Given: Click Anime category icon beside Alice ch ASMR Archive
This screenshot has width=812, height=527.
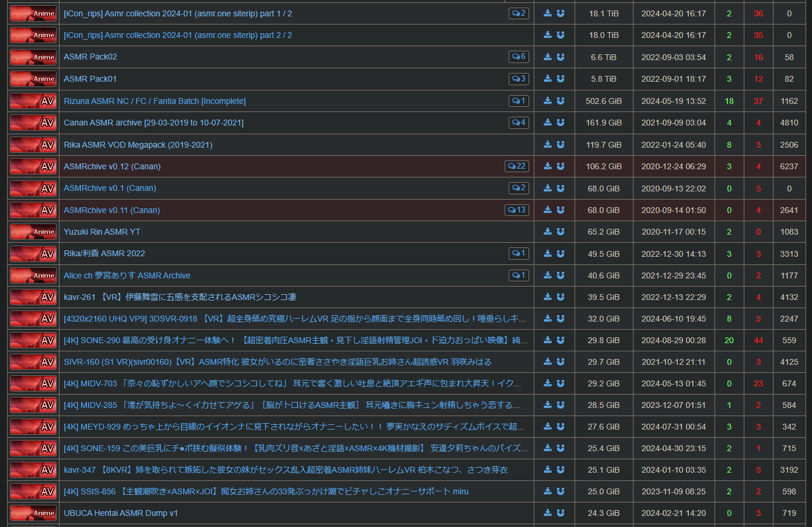Looking at the screenshot, I should click(33, 275).
